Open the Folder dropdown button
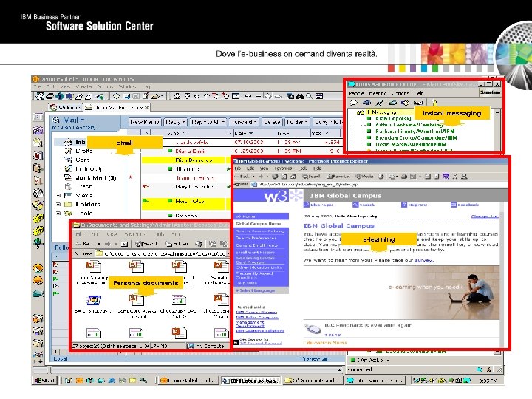The image size is (532, 399). (x=297, y=122)
